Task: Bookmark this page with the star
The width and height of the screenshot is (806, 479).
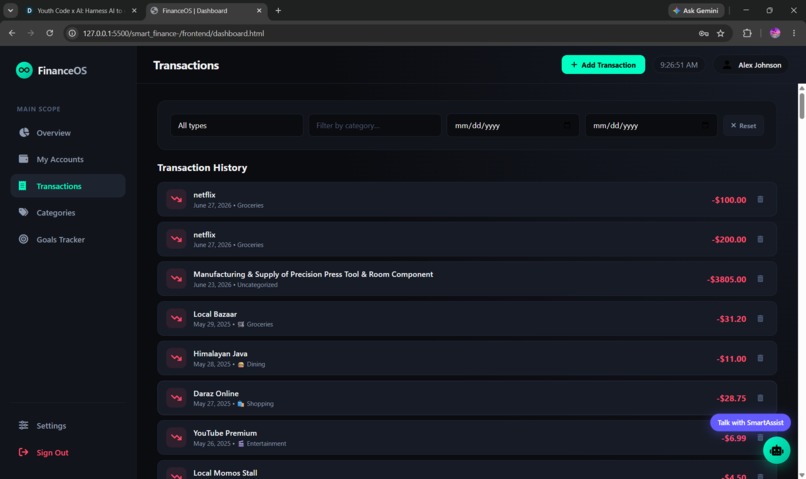Action: coord(721,33)
